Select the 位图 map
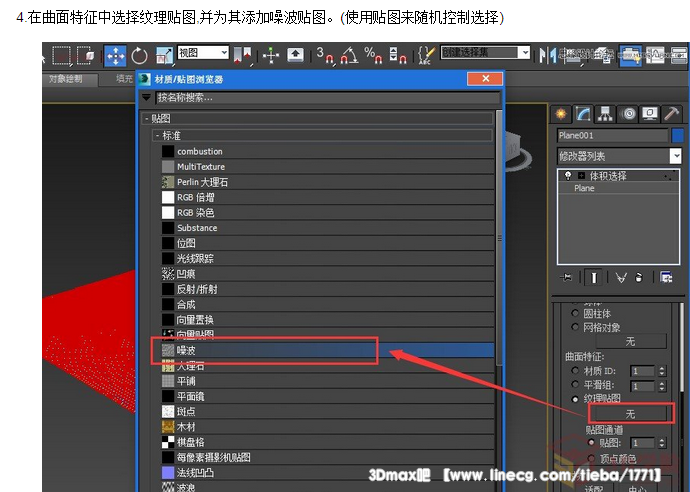 point(327,243)
